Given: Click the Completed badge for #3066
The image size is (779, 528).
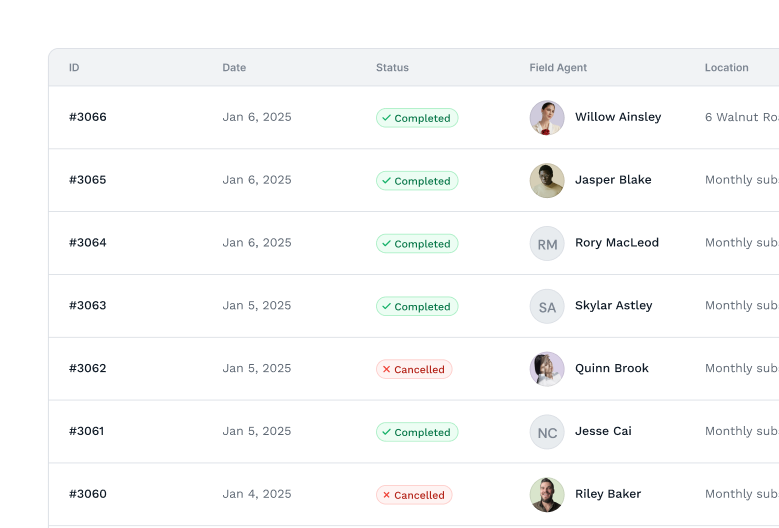Looking at the screenshot, I should pyautogui.click(x=417, y=118).
